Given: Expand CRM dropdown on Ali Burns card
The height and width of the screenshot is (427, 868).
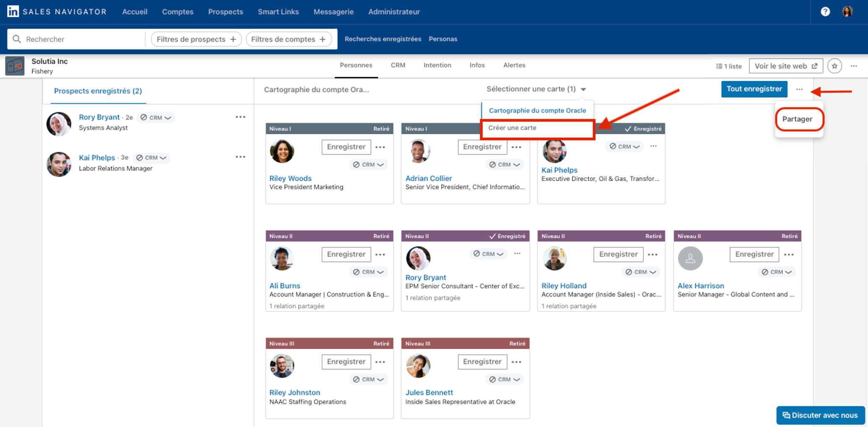Looking at the screenshot, I should tap(369, 272).
